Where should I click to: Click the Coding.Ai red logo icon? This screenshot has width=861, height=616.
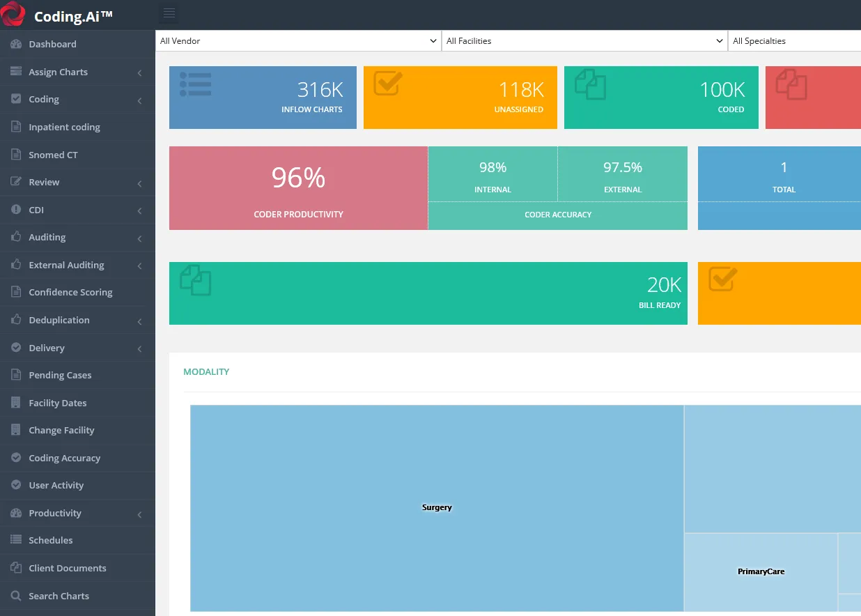13,14
